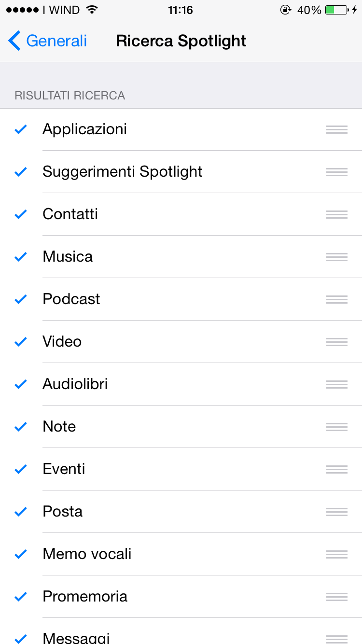Uncheck the Note search result
This screenshot has height=644, width=362.
click(x=20, y=427)
